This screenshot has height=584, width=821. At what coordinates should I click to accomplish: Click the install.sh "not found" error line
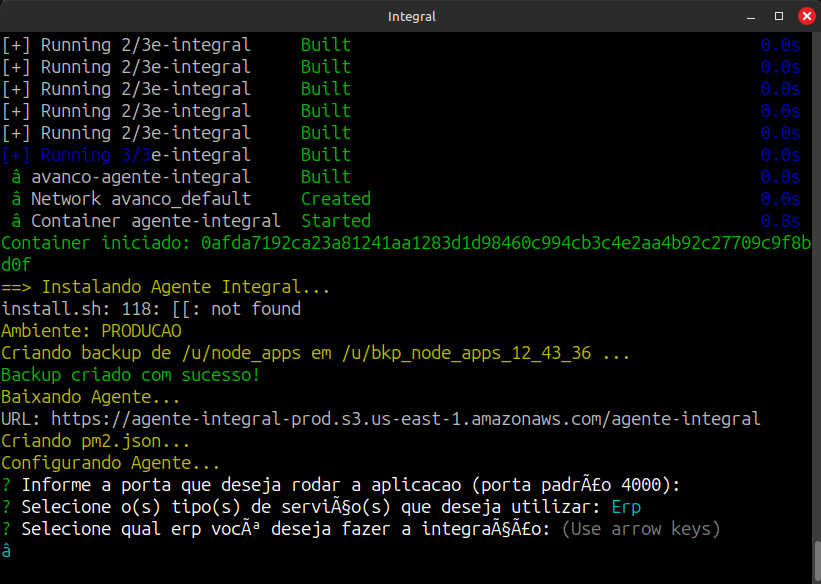point(151,309)
